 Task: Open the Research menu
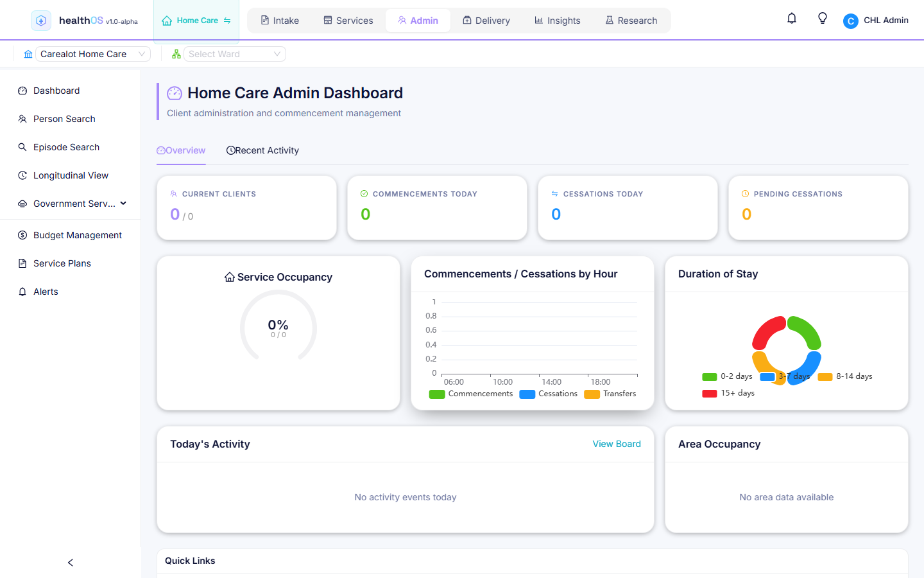pos(631,21)
